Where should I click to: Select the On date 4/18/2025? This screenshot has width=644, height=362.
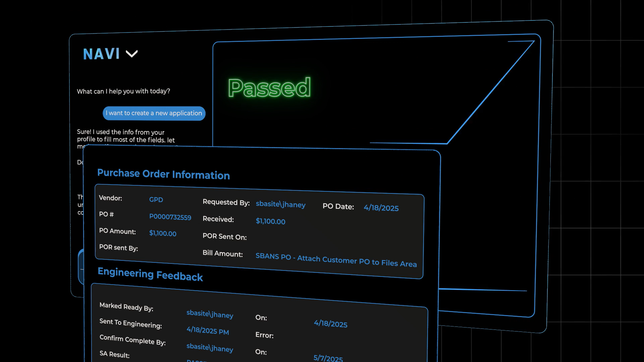tap(330, 324)
